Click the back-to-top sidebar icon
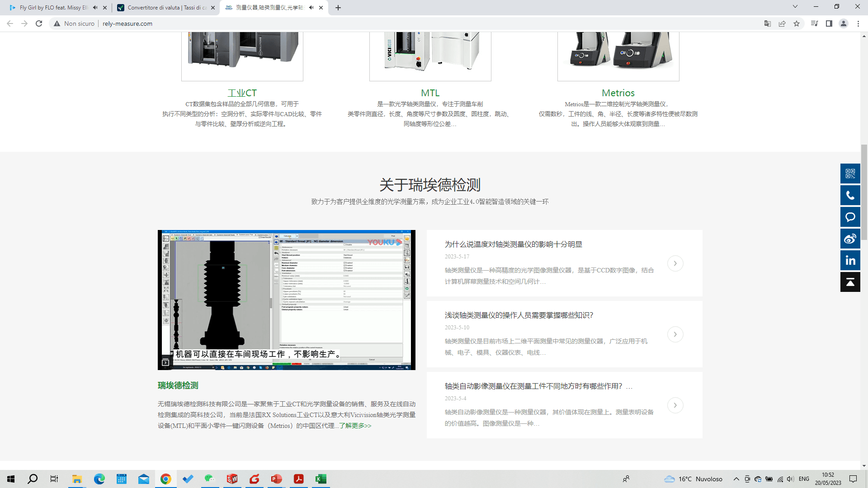868x488 pixels. 850,282
